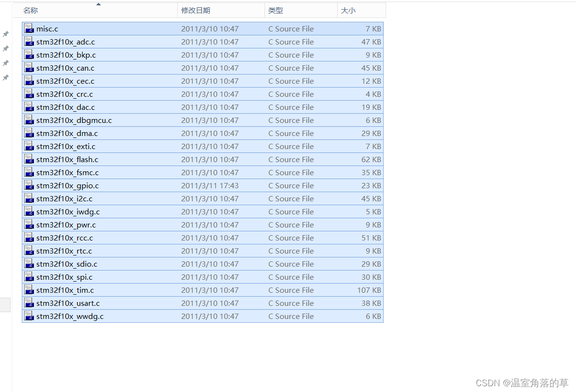This screenshot has width=576, height=392.
Task: Click the stm32f10x_iwdg.c file icon
Action: [x=29, y=211]
